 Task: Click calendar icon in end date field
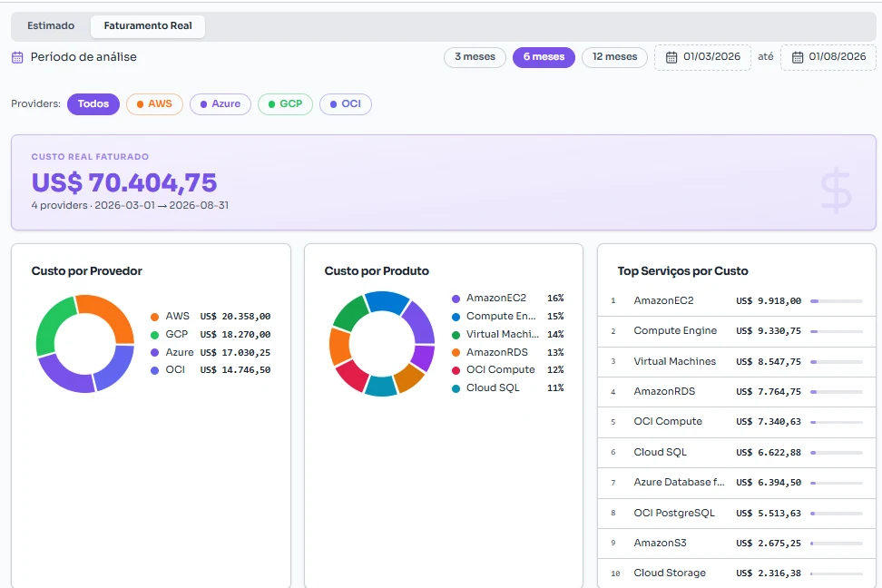pyautogui.click(x=797, y=57)
